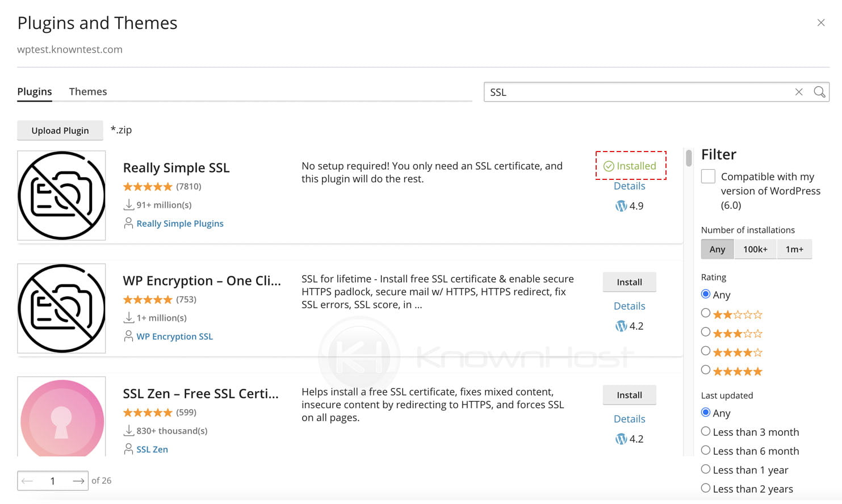Click the next page arrow
This screenshot has height=504, width=842.
(x=78, y=481)
